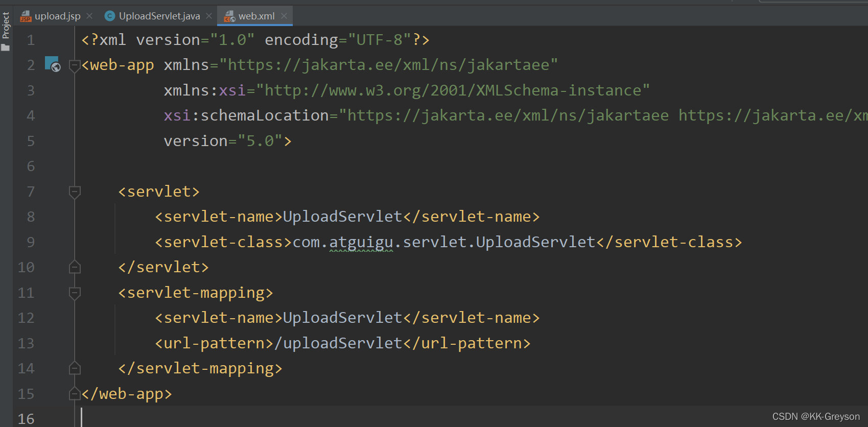This screenshot has width=868, height=427.
Task: Click the servlet-class closing tag on line 9
Action: (x=669, y=242)
